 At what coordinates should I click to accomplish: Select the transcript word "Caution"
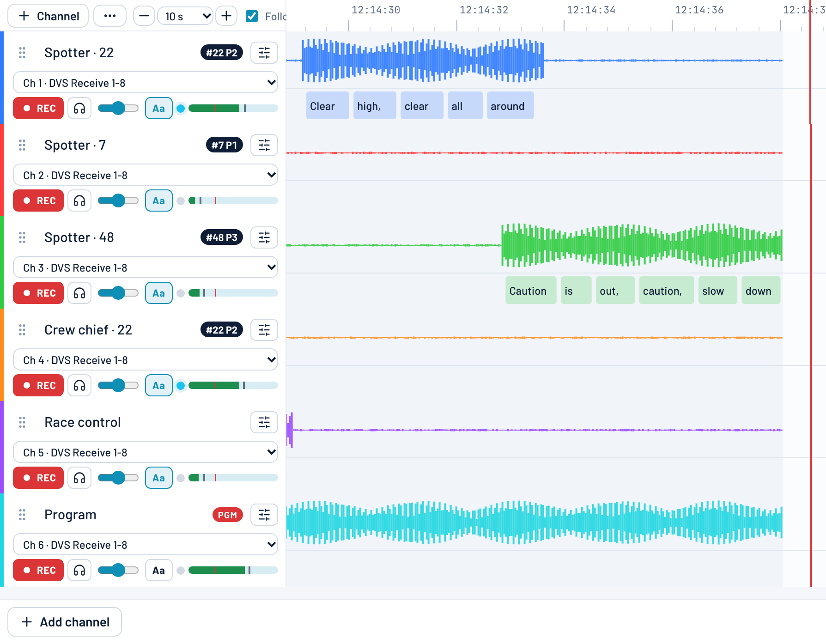(531, 291)
